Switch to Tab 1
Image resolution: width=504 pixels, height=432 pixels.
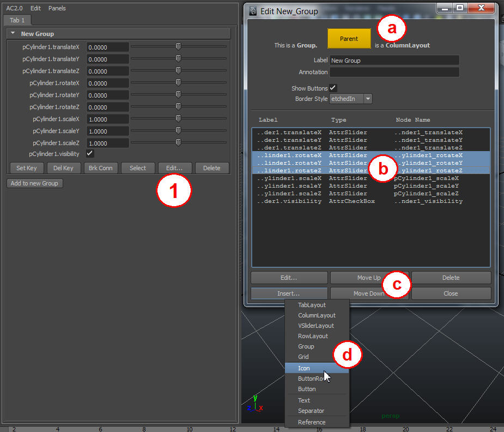tap(17, 20)
